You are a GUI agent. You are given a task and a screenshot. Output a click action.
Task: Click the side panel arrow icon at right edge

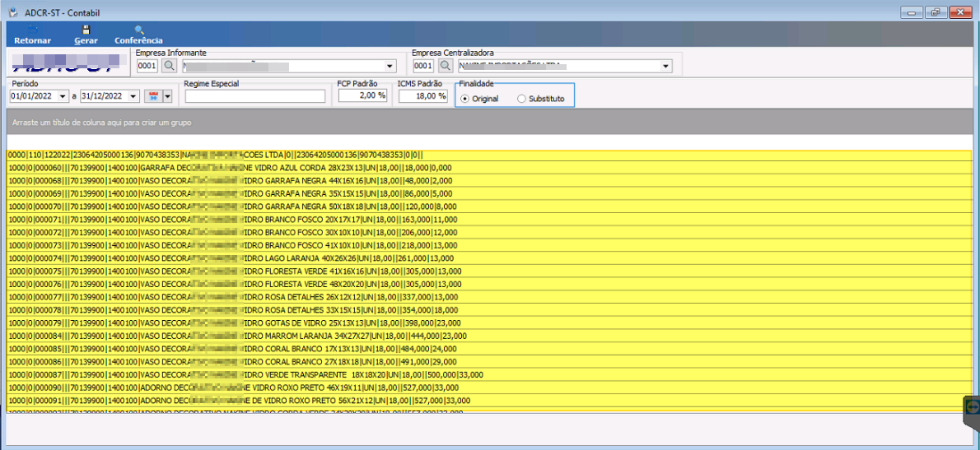tap(973, 406)
